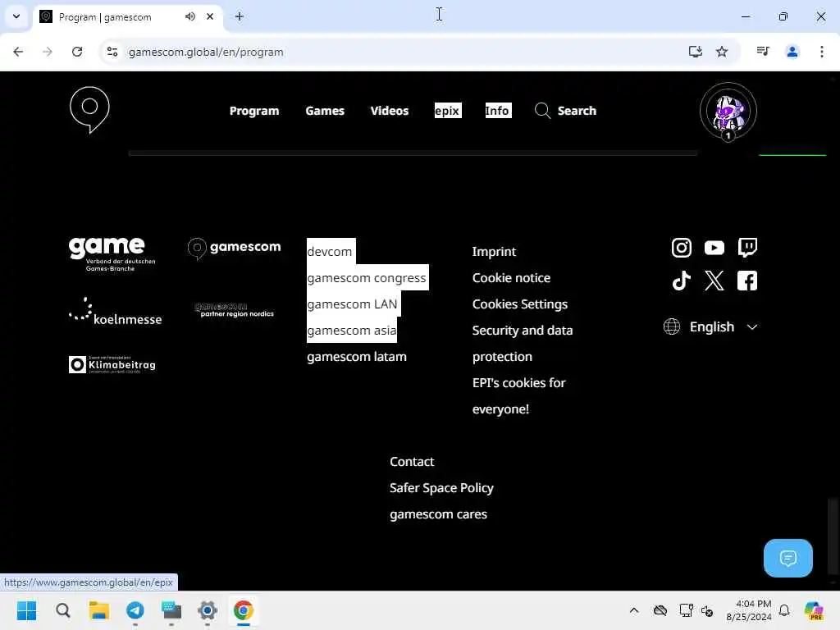Open the YouTube social icon
This screenshot has width=840, height=630.
pyautogui.click(x=714, y=248)
